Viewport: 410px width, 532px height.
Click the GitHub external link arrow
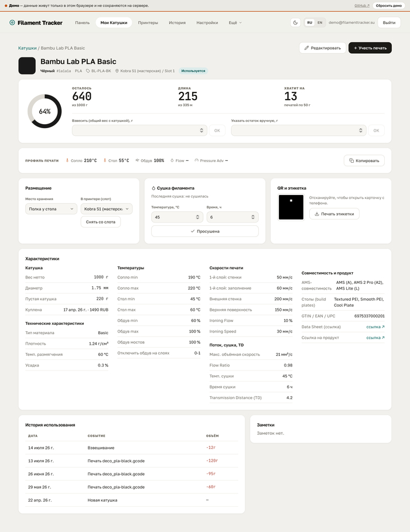click(368, 6)
